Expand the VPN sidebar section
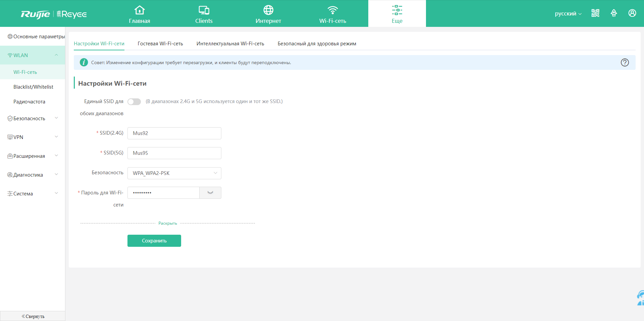644x321 pixels. click(56, 137)
